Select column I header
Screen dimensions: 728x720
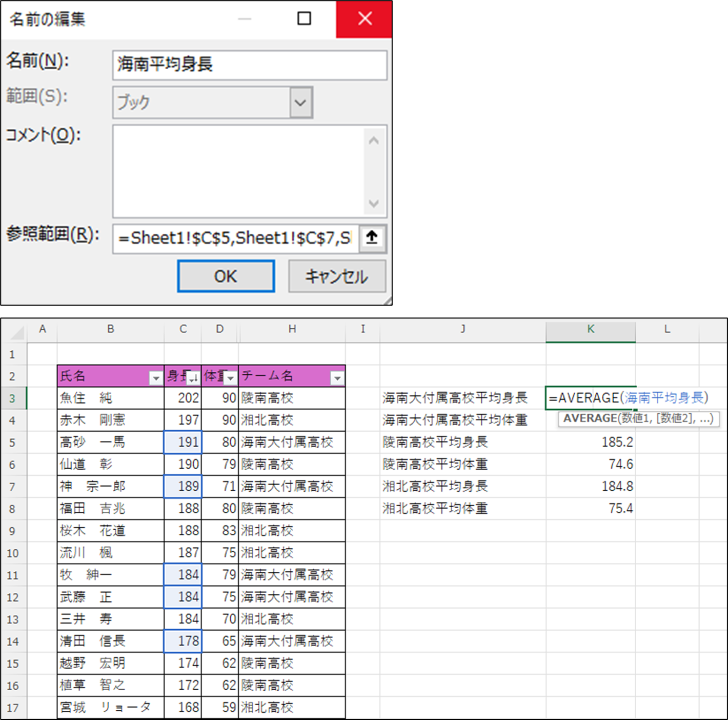[363, 329]
